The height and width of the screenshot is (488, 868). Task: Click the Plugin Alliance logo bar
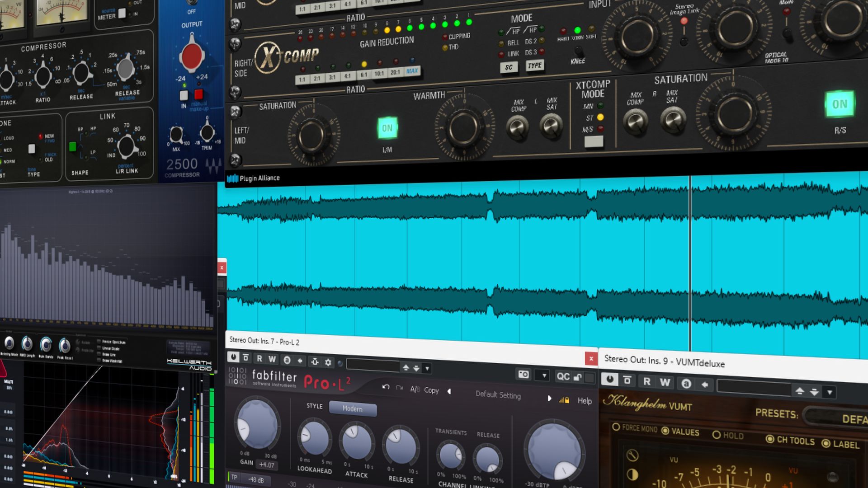253,178
